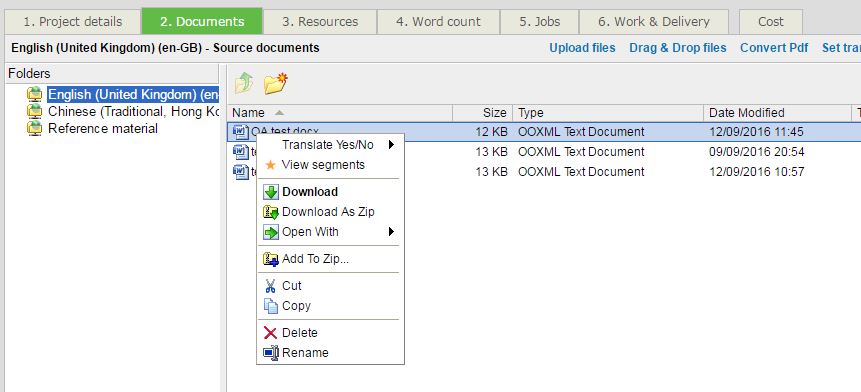Switch to the 5. Jobs tab

point(540,21)
